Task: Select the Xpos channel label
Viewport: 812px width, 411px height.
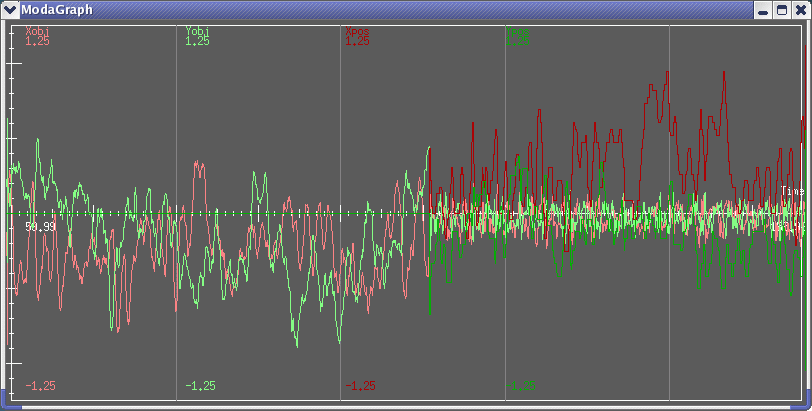Action: (357, 32)
